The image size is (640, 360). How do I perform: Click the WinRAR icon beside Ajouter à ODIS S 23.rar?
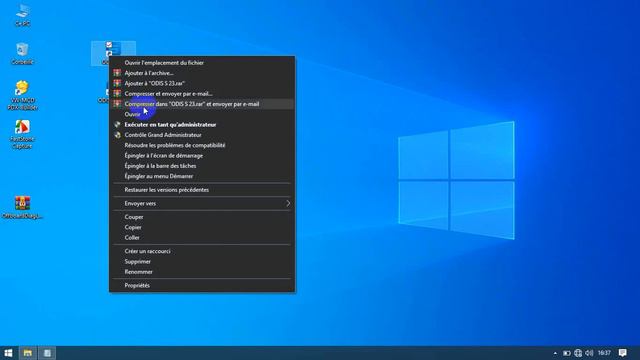117,83
